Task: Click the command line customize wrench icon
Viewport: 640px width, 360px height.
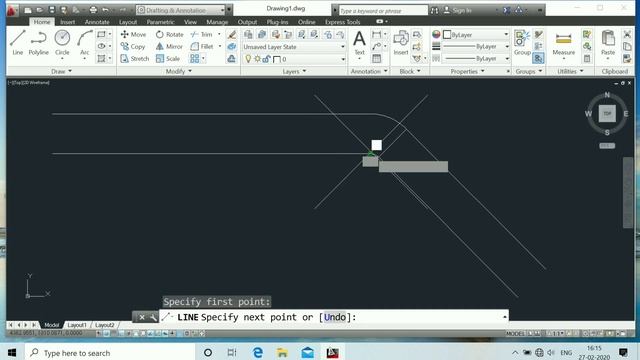Action: click(x=153, y=317)
